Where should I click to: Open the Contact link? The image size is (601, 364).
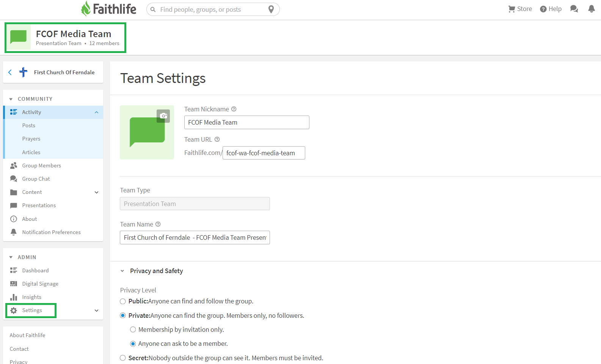tap(19, 349)
